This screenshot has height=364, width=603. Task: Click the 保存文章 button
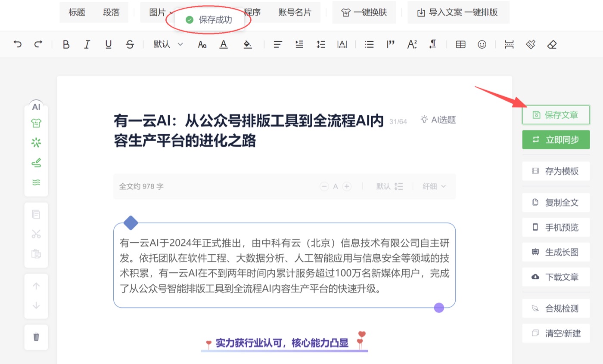pos(556,115)
